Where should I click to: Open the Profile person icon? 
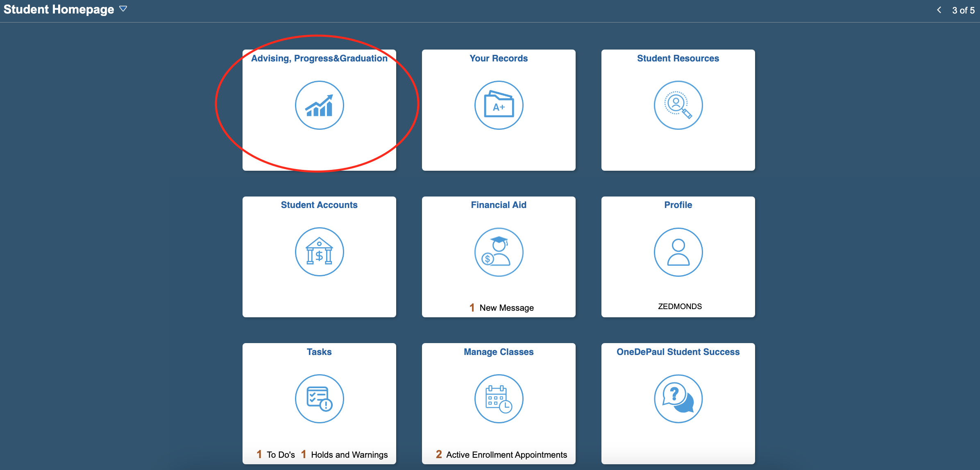click(x=678, y=252)
